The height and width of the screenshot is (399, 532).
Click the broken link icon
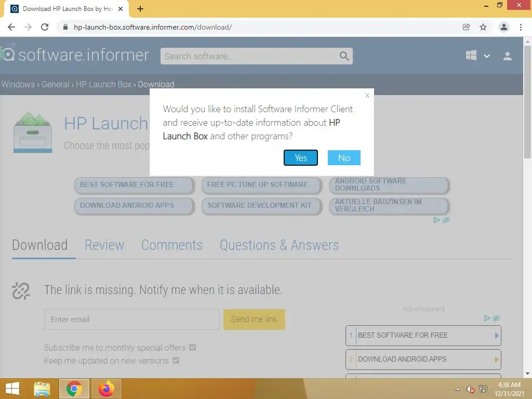click(x=21, y=291)
